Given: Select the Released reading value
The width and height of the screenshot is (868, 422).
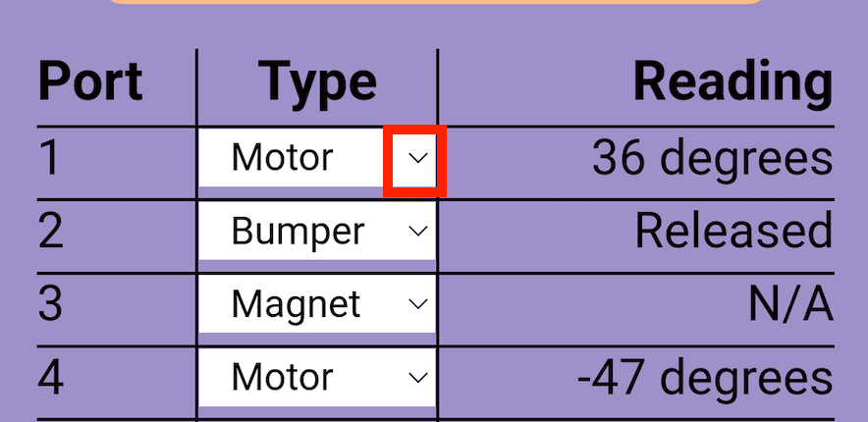Looking at the screenshot, I should coord(733,232).
